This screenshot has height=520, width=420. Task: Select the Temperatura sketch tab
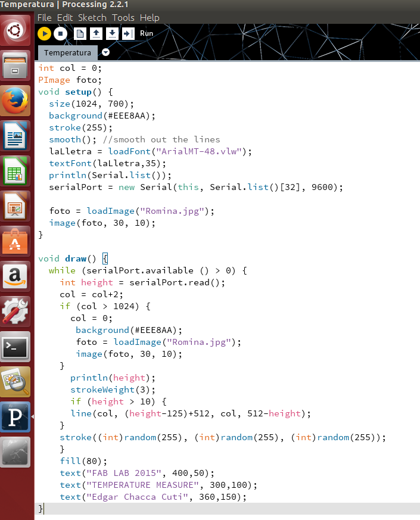point(67,53)
